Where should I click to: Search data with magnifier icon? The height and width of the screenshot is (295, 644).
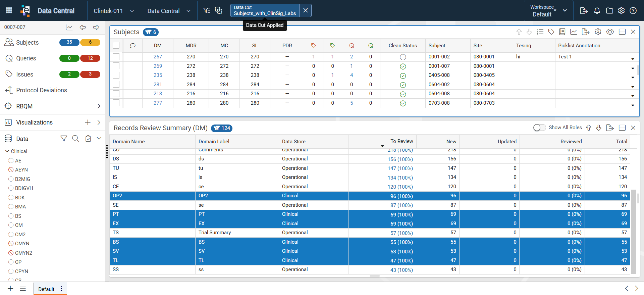click(x=75, y=139)
